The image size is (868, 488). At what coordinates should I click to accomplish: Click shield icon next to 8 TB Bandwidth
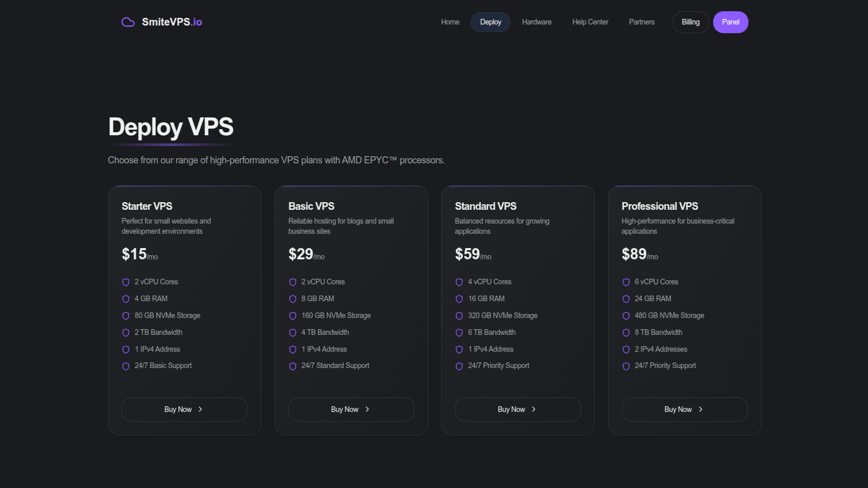pos(626,333)
